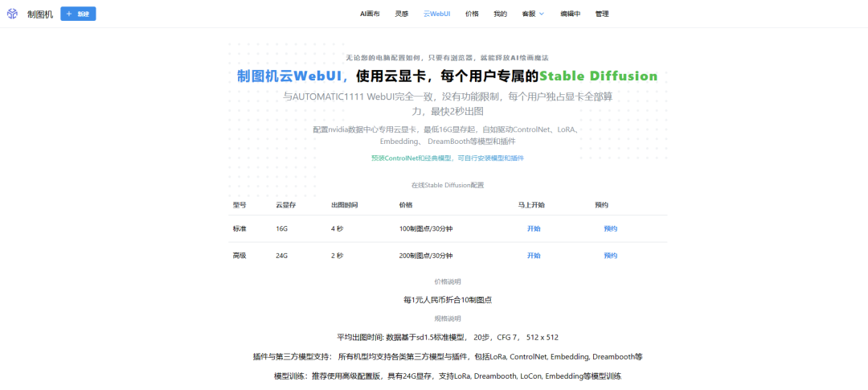The image size is (868, 390).
Task: Go to the 灵感 nav item
Action: [401, 14]
